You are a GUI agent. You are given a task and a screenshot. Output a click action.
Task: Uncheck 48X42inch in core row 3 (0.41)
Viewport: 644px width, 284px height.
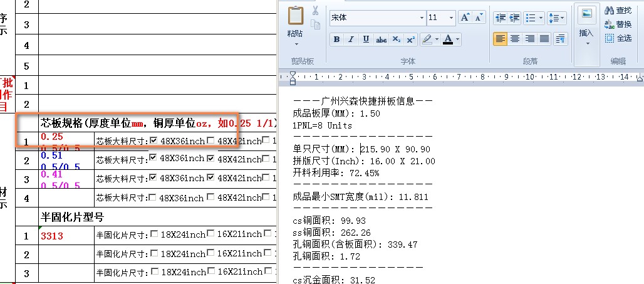click(x=210, y=177)
